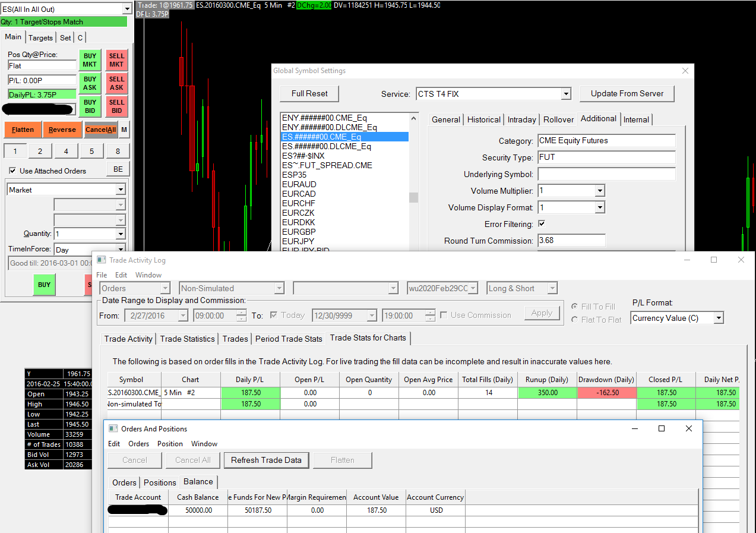Click the orange Flatten button in trade window
This screenshot has height=533, width=756.
[x=23, y=130]
